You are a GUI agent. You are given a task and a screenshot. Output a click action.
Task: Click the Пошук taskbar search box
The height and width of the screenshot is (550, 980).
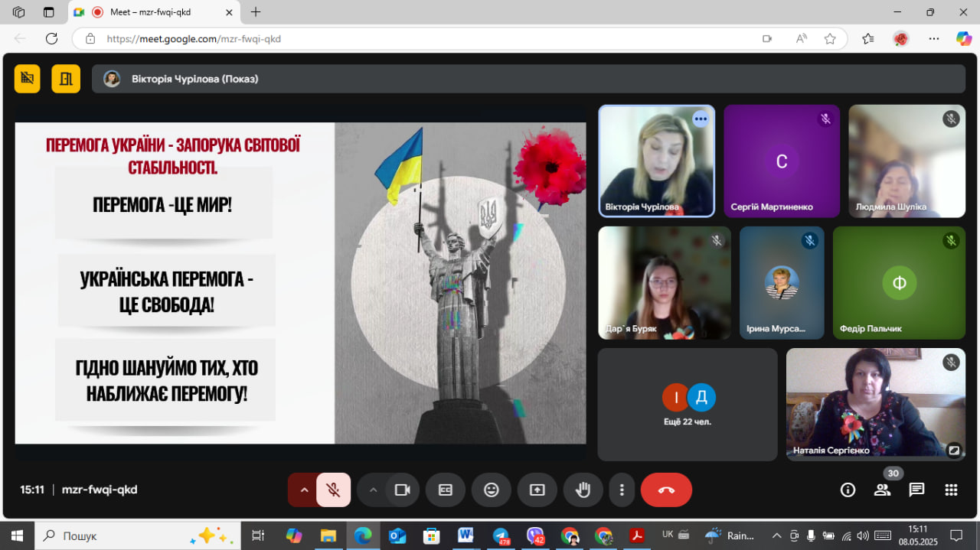coord(137,535)
